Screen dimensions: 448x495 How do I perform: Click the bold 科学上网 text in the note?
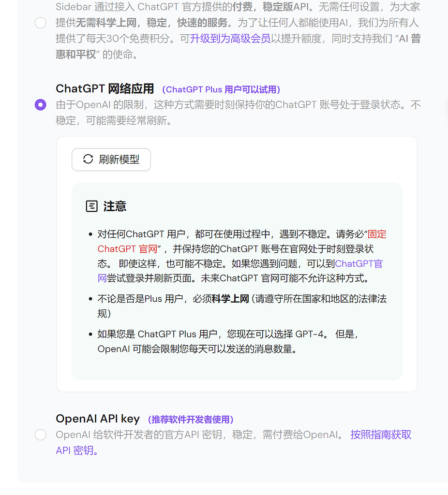(230, 299)
